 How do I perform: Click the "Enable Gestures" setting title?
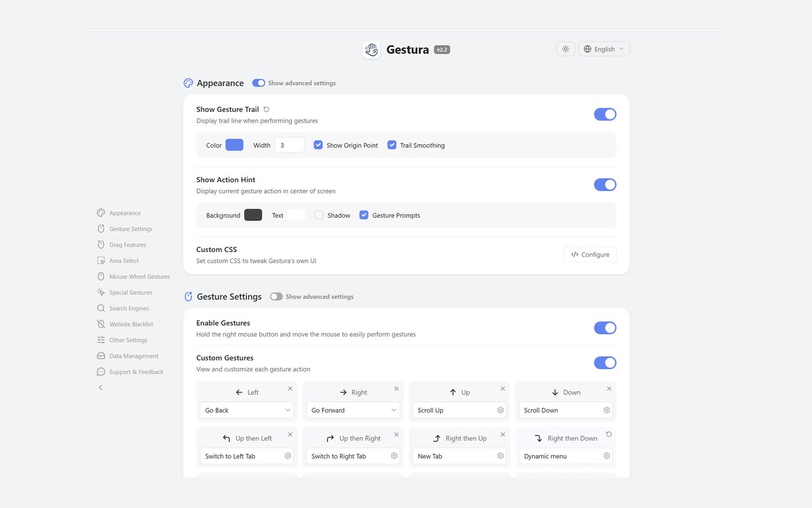pyautogui.click(x=223, y=323)
